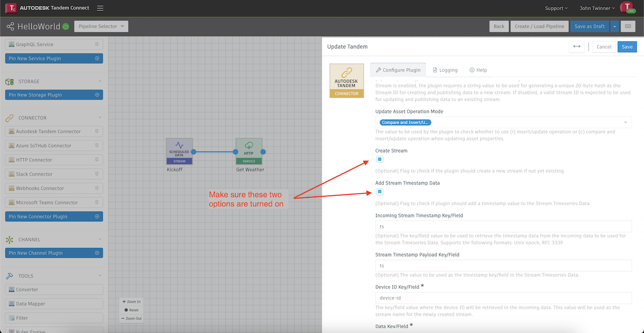Pin the Slack Connector
The height and width of the screenshot is (333, 644).
pyautogui.click(x=97, y=174)
